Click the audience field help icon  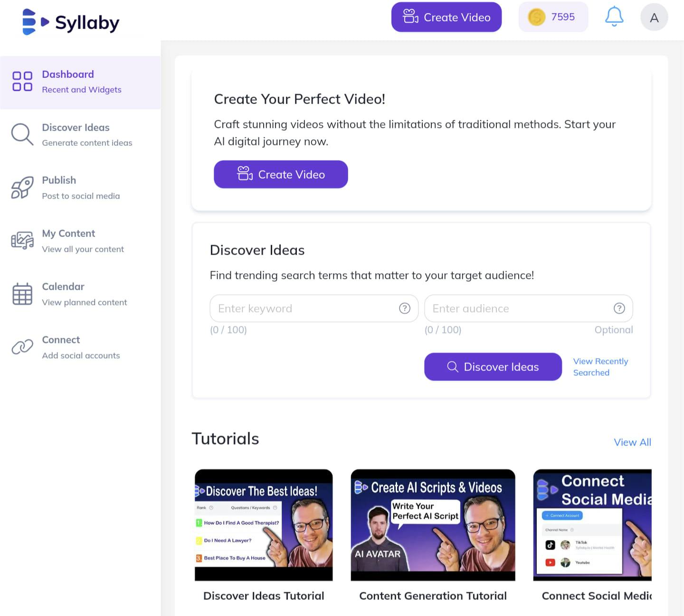click(619, 309)
